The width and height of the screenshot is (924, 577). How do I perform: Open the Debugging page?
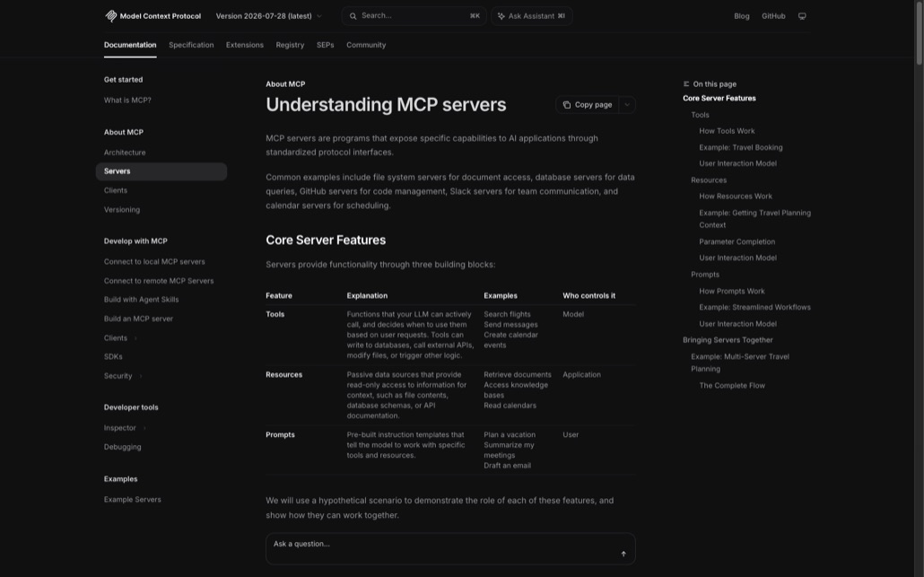coord(123,447)
